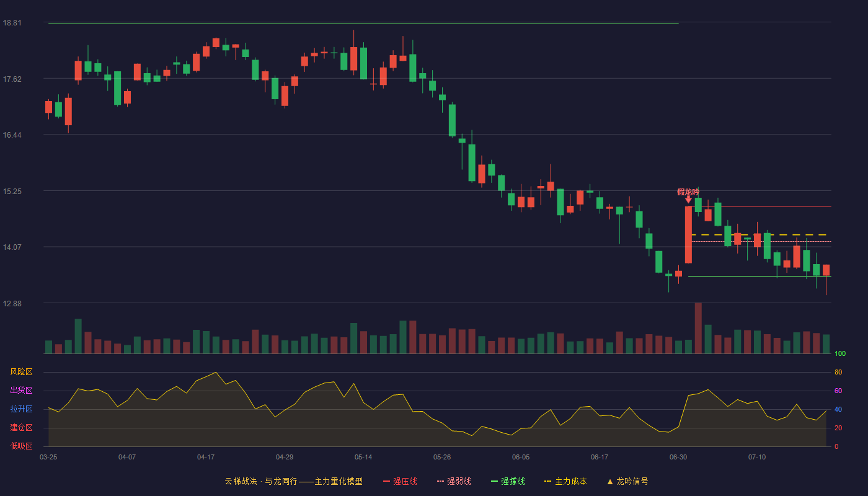Click the 05-26 date label
Viewport: 868px width, 496px height.
point(442,457)
